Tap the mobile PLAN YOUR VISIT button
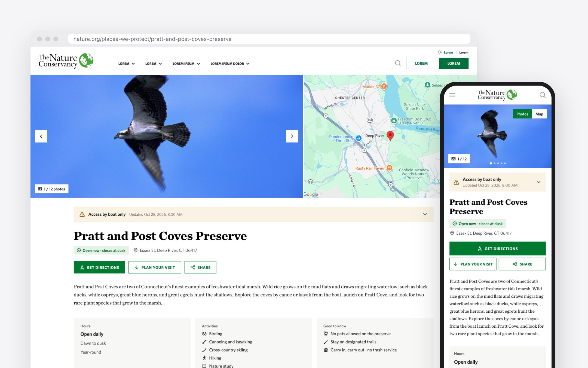This screenshot has width=588, height=368. 473,264
